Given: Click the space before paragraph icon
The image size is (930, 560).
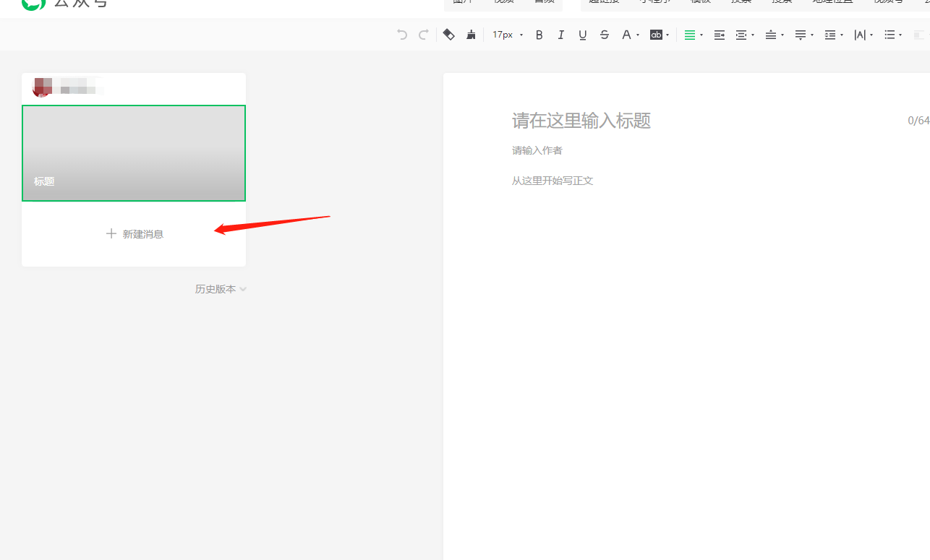Looking at the screenshot, I should (x=771, y=35).
